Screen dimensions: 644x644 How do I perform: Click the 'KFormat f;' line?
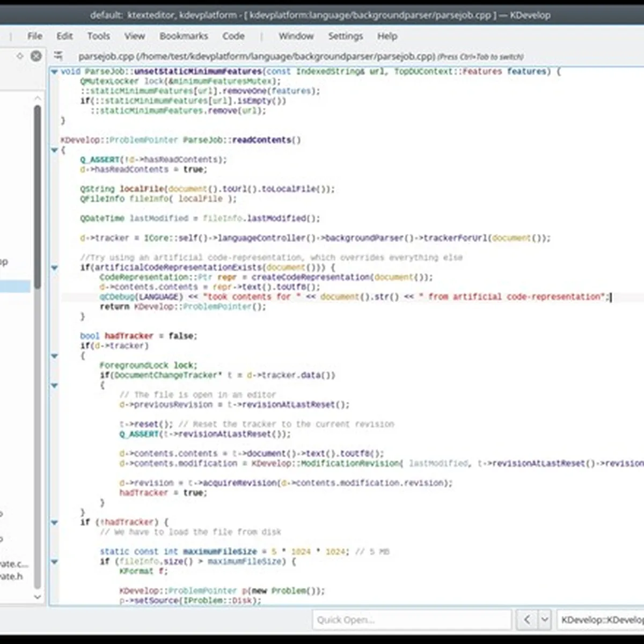click(x=144, y=572)
